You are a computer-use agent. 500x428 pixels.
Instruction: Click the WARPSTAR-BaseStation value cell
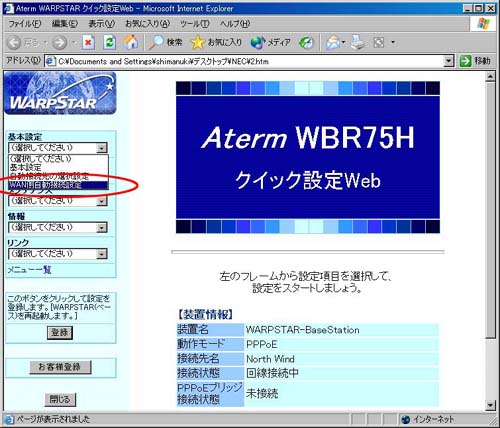[x=341, y=330]
